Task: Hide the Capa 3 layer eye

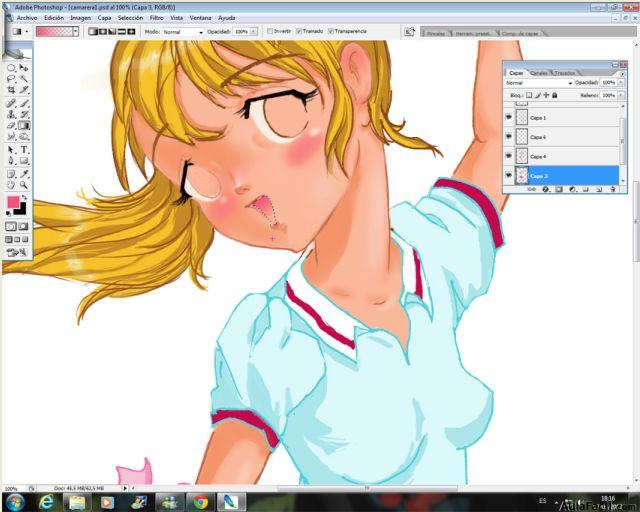Action: point(509,176)
